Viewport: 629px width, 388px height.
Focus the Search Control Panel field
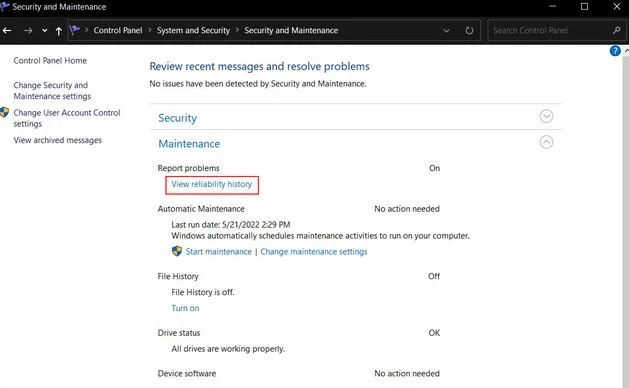click(x=557, y=30)
